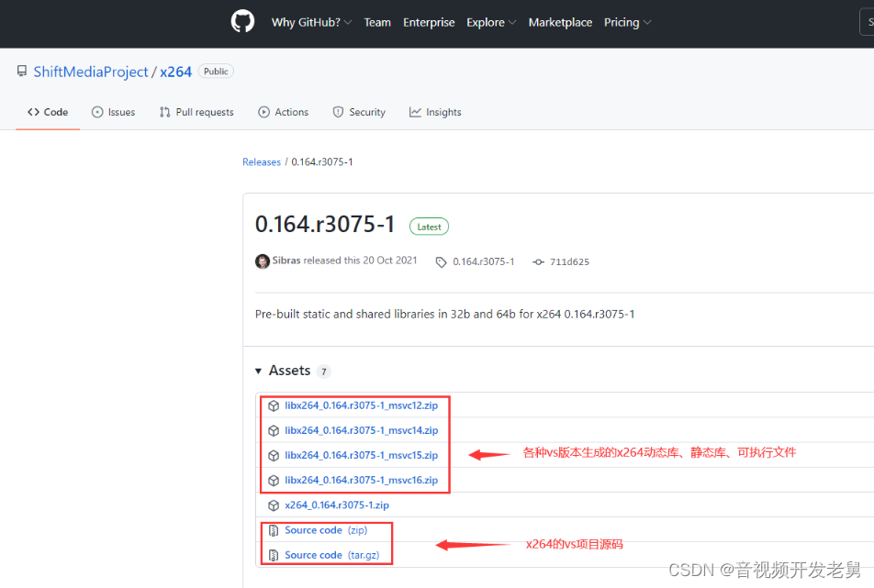Open the Enterprise menu item
Viewport: 874px width, 588px height.
click(429, 22)
